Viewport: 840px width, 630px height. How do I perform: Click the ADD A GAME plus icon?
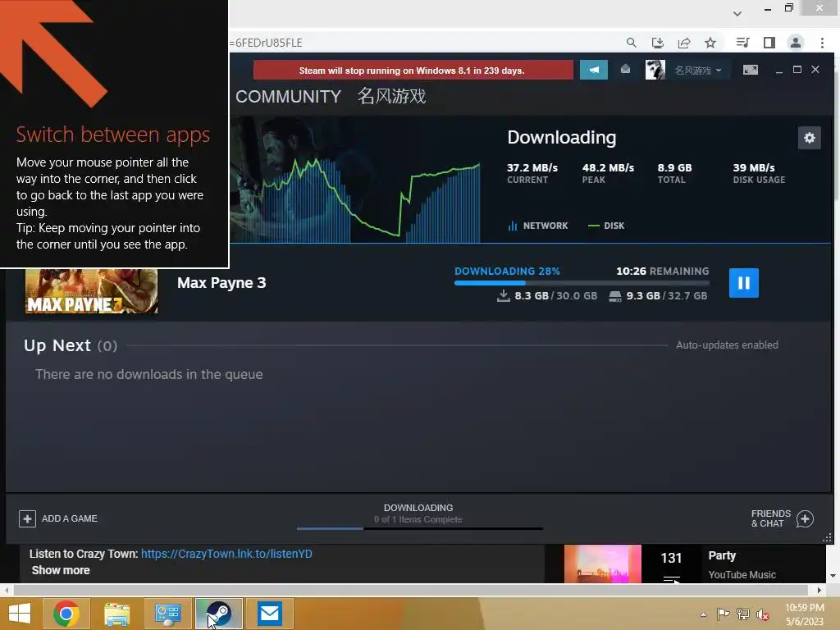tap(27, 518)
